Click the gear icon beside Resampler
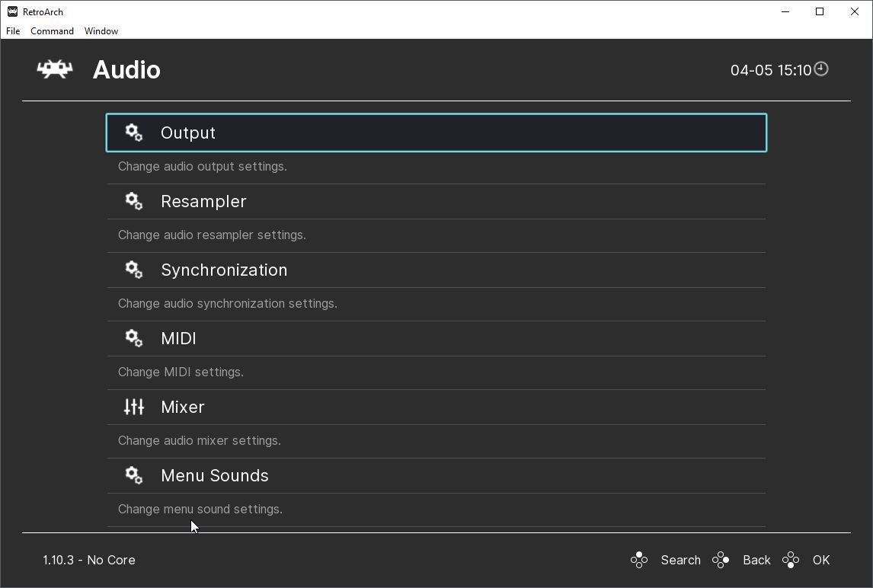This screenshot has width=873, height=588. (134, 201)
